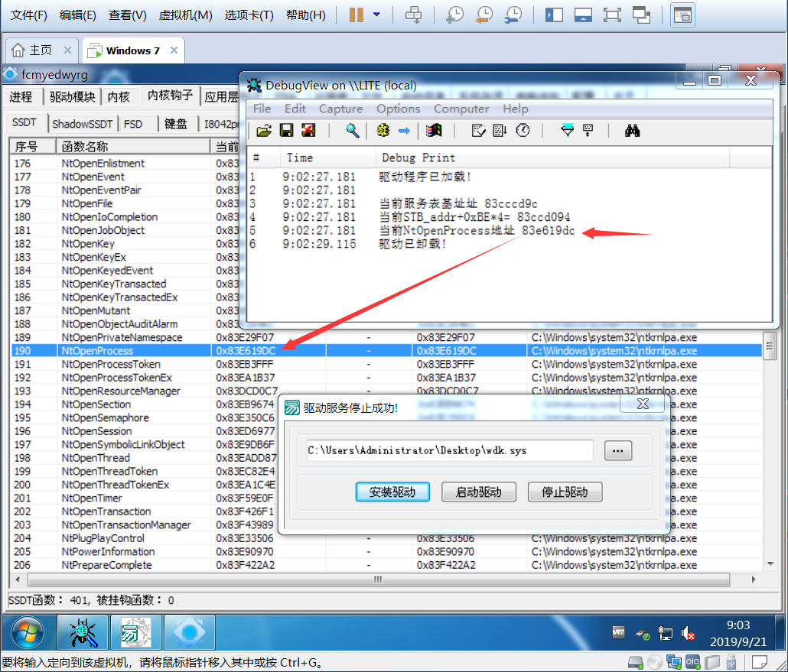Open DebugView Capture menu
The image size is (788, 672).
(x=340, y=109)
